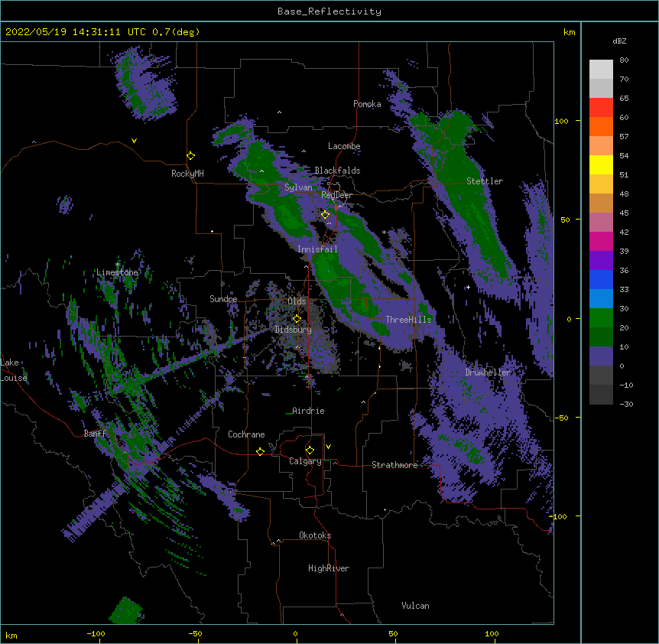
Task: Click the RockyMH city label
Action: (x=187, y=174)
